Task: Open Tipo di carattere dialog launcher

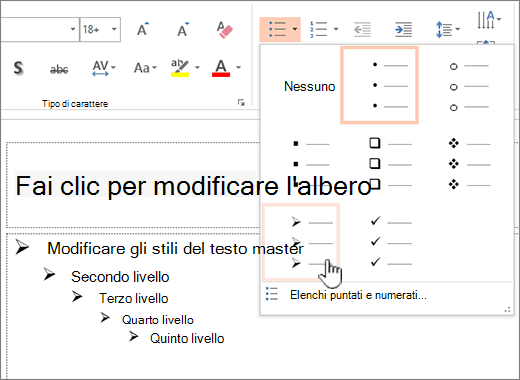Action: point(241,103)
